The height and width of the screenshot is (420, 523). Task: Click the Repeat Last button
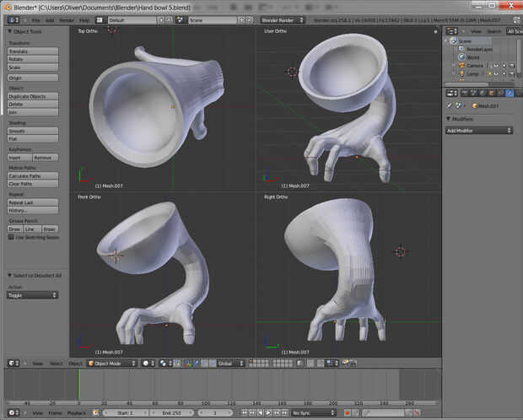pos(33,202)
